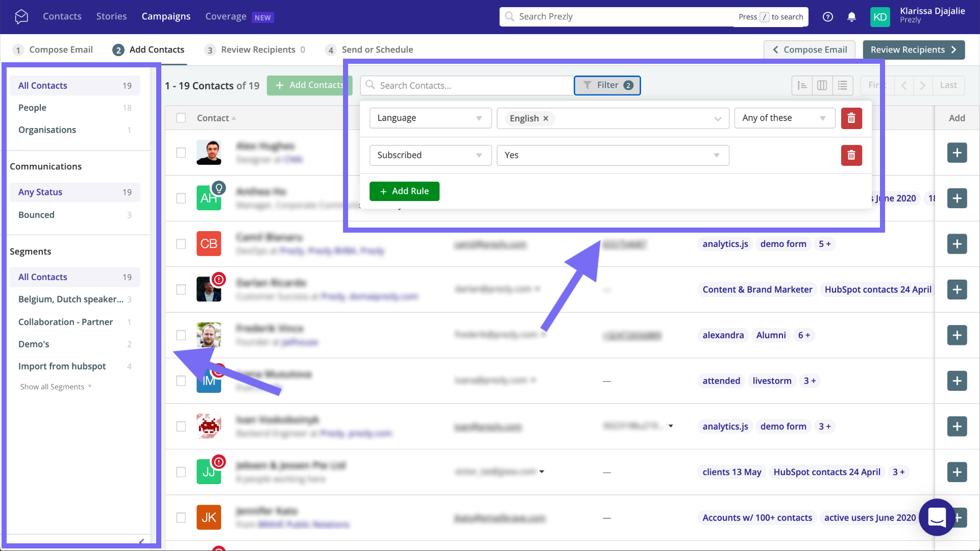
Task: Select the first contact row checkbox
Action: (181, 153)
